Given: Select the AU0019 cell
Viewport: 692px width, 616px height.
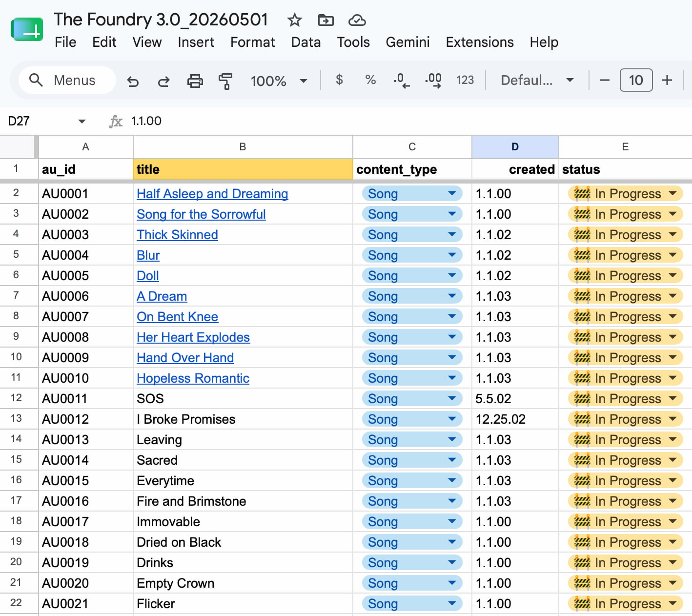Looking at the screenshot, I should coord(86,563).
